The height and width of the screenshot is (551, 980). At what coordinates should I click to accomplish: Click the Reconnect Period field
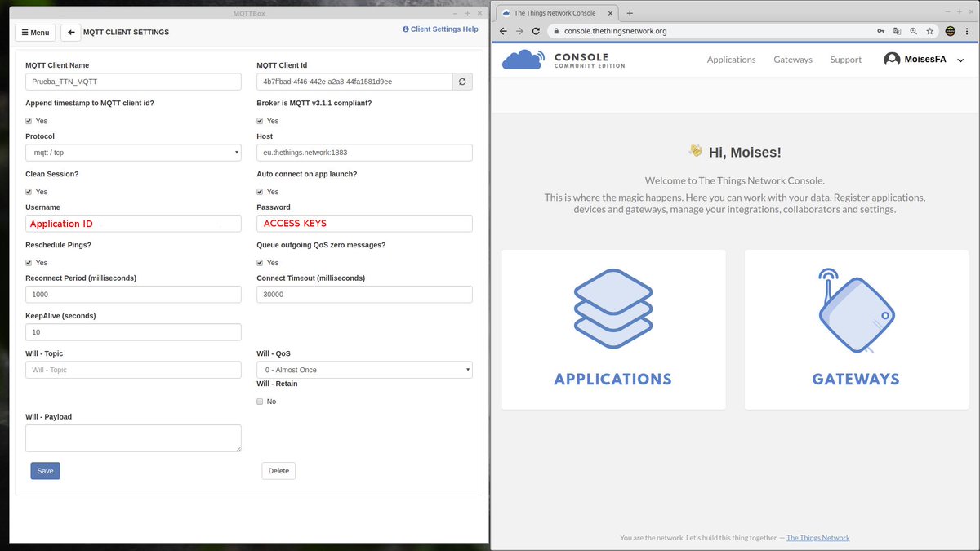click(x=133, y=294)
